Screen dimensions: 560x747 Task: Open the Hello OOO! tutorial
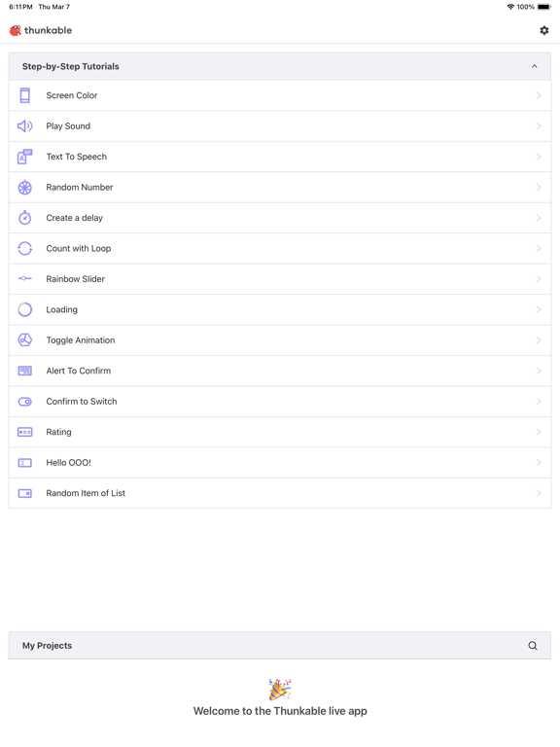280,463
